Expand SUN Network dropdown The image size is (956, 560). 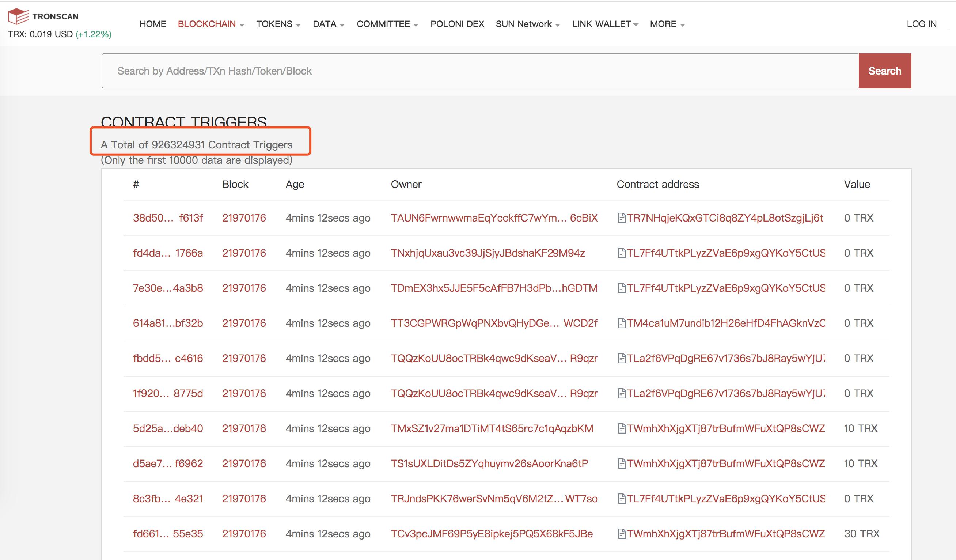pyautogui.click(x=527, y=24)
